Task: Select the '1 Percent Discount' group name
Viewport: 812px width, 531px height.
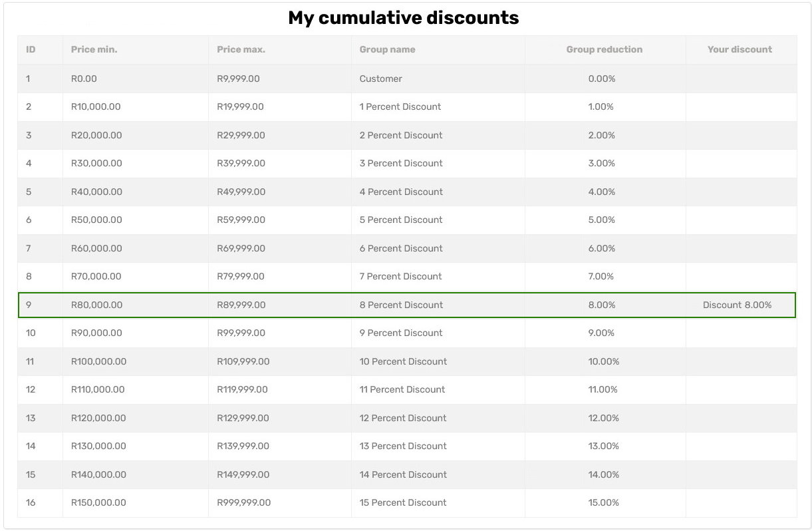Action: [x=400, y=106]
